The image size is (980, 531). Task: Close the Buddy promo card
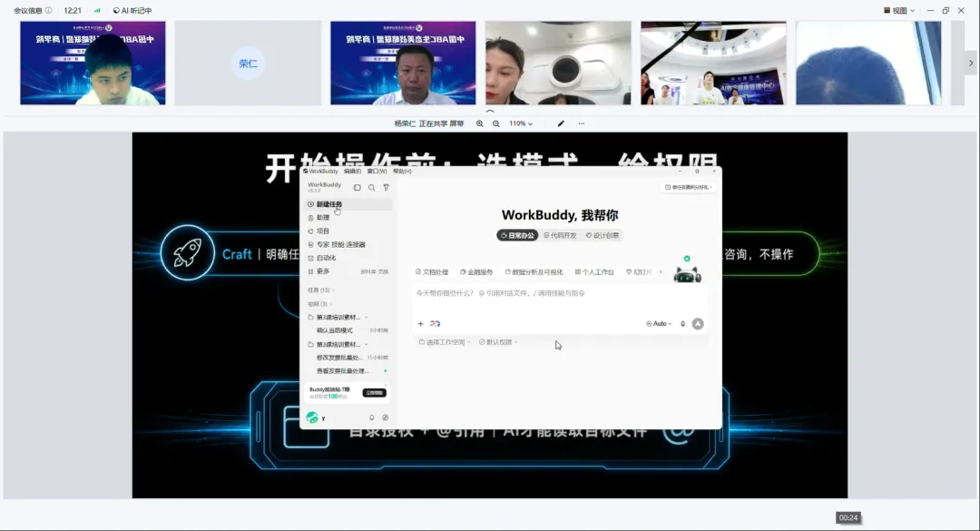point(386,385)
